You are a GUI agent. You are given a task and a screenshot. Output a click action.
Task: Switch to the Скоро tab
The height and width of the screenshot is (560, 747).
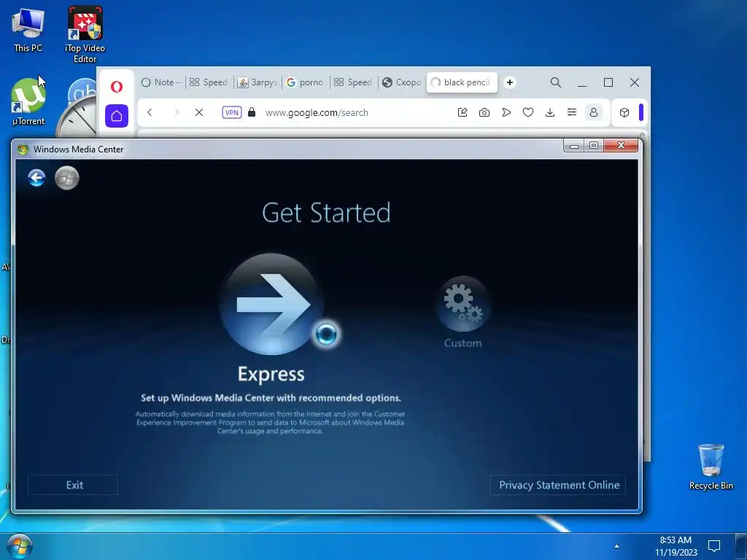click(x=402, y=82)
